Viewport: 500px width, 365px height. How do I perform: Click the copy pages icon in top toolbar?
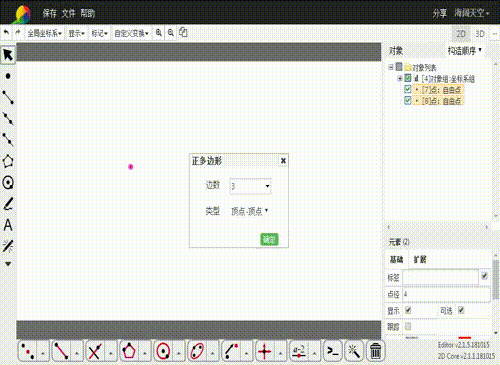[183, 32]
